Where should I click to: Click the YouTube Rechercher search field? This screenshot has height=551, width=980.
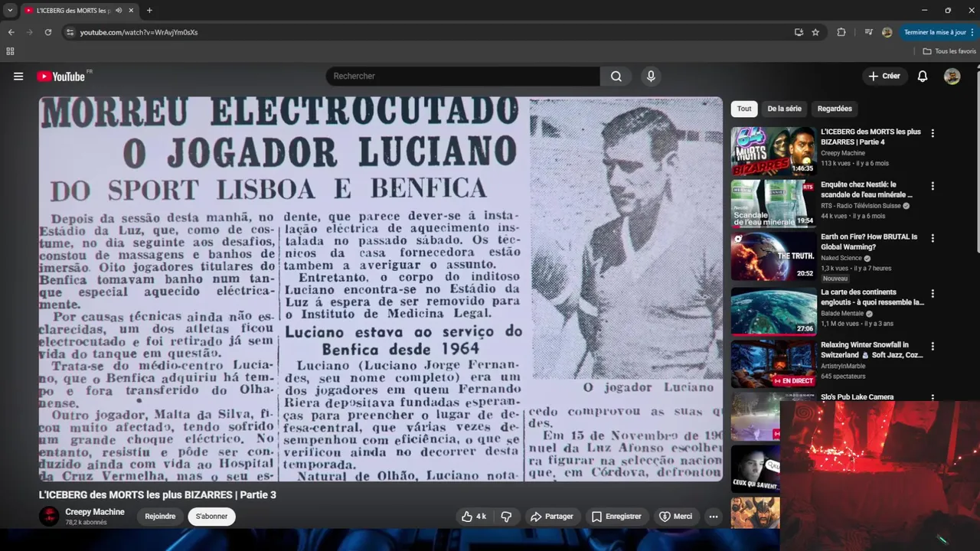click(x=463, y=77)
